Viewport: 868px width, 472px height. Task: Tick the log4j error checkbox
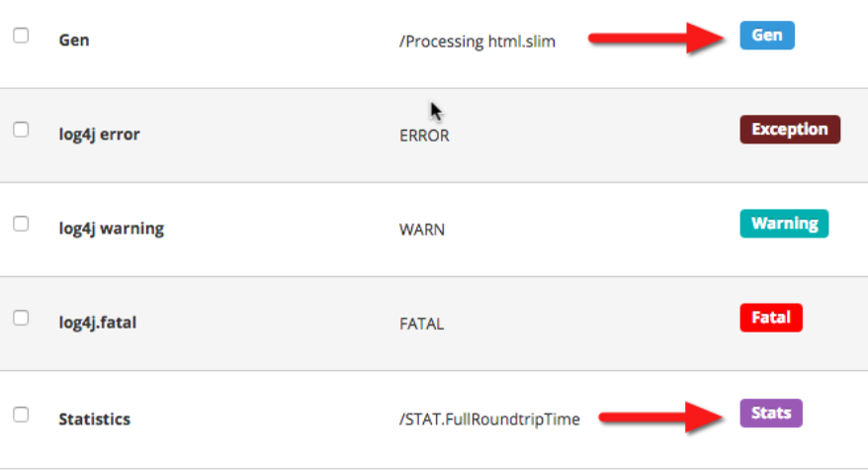21,130
